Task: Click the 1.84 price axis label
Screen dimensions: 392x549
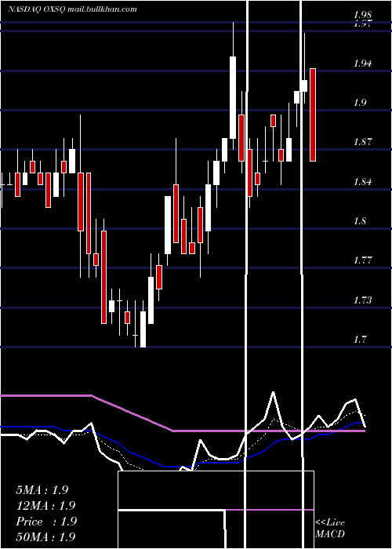Action: (x=362, y=182)
